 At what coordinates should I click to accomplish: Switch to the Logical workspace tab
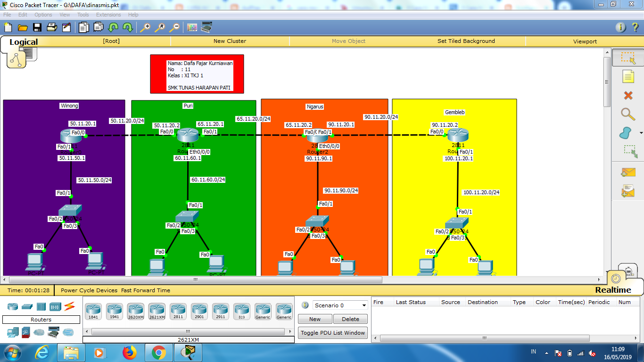point(24,42)
